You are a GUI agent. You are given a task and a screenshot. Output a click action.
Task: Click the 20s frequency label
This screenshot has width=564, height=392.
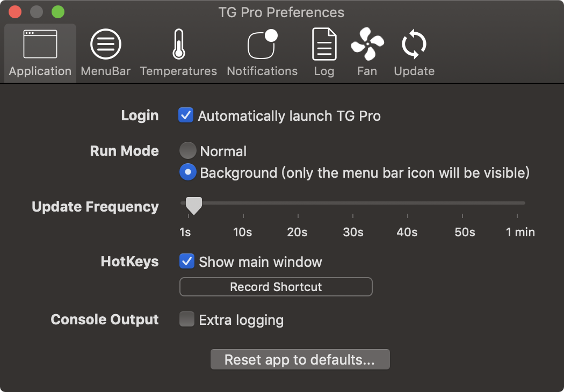coord(297,233)
